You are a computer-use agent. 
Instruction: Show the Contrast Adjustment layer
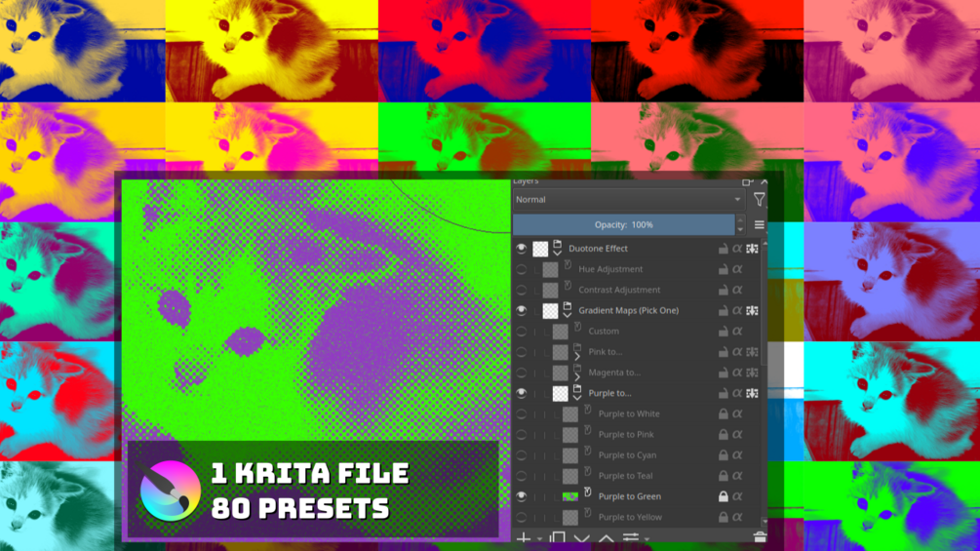coord(522,290)
